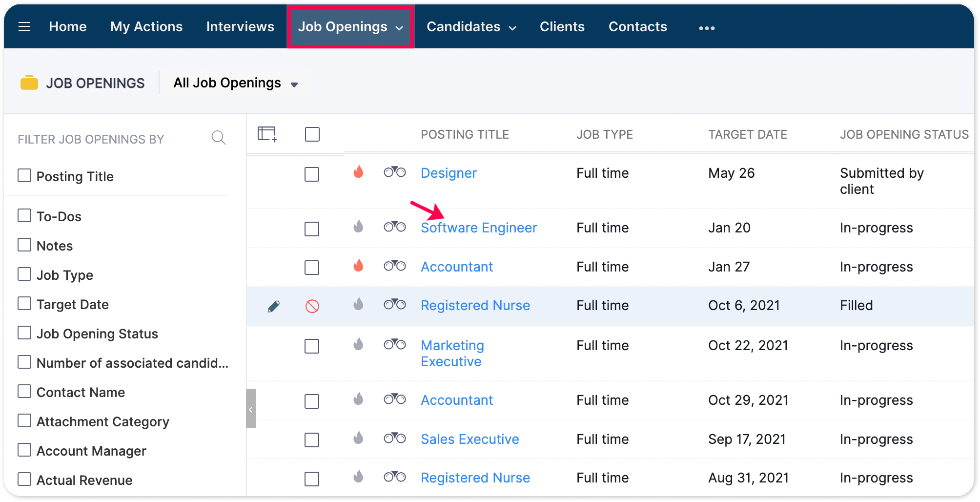The image size is (980, 502).
Task: Enable the Job Opening Status filter checkbox
Action: point(24,333)
